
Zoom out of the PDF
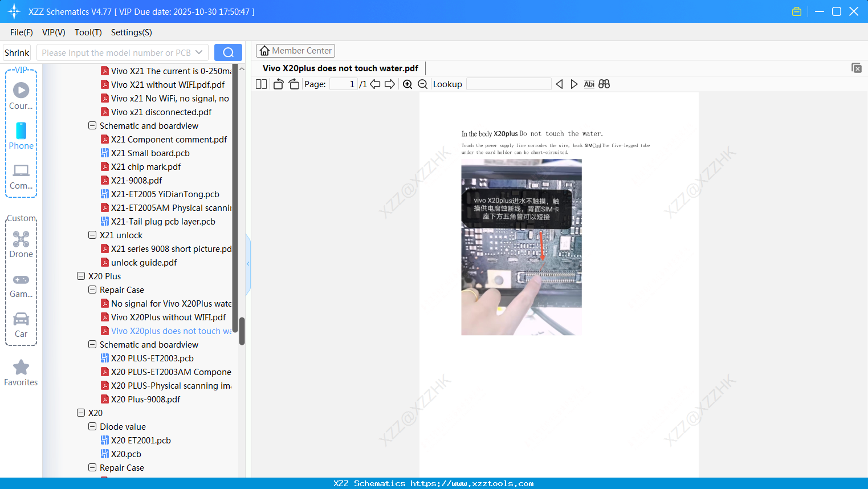coord(422,84)
